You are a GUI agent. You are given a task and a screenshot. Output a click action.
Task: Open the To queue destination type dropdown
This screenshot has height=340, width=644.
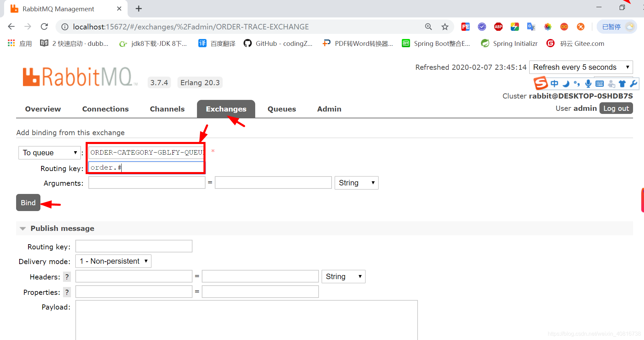pyautogui.click(x=49, y=153)
